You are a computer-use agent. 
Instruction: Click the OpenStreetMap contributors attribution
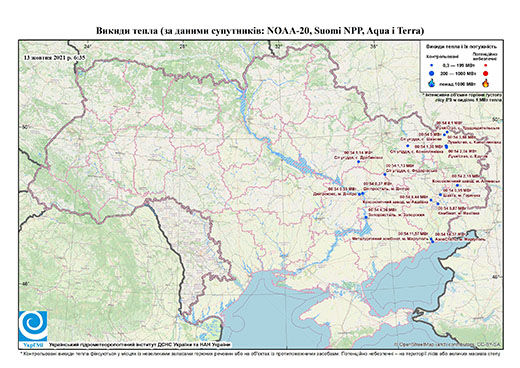[x=447, y=344]
